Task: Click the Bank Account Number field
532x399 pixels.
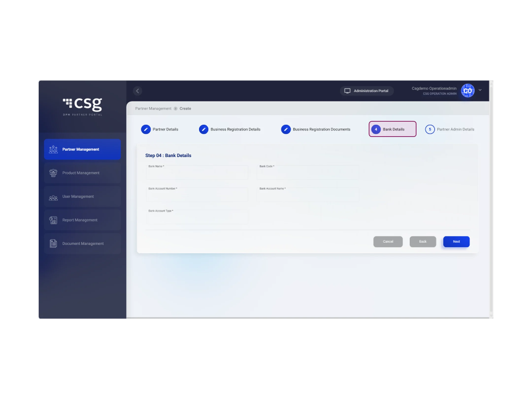Action: 197,195
